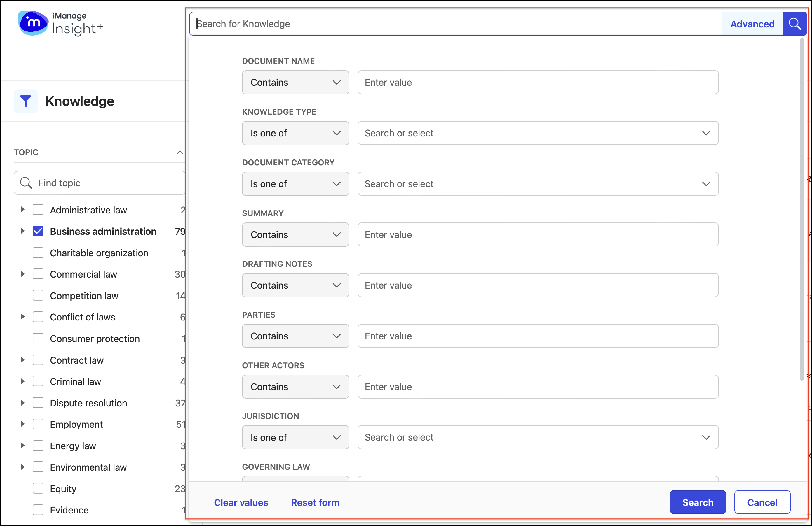Expand the Employment topic arrow
The height and width of the screenshot is (526, 812).
[x=22, y=424]
